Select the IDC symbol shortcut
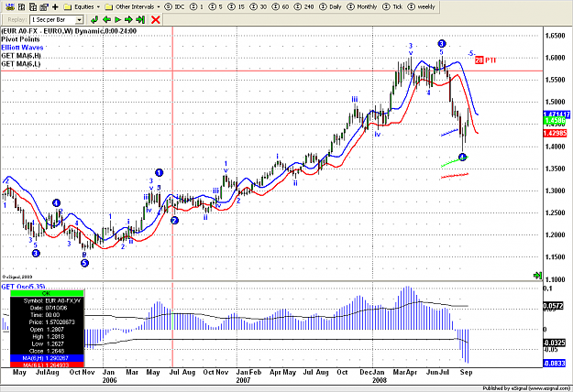573x392 pixels. 174,6
